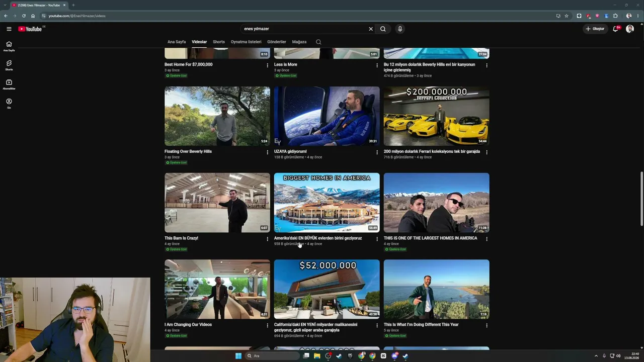Open options for "I Am Changing Our Videos"
This screenshot has height=362, width=644.
tap(267, 325)
